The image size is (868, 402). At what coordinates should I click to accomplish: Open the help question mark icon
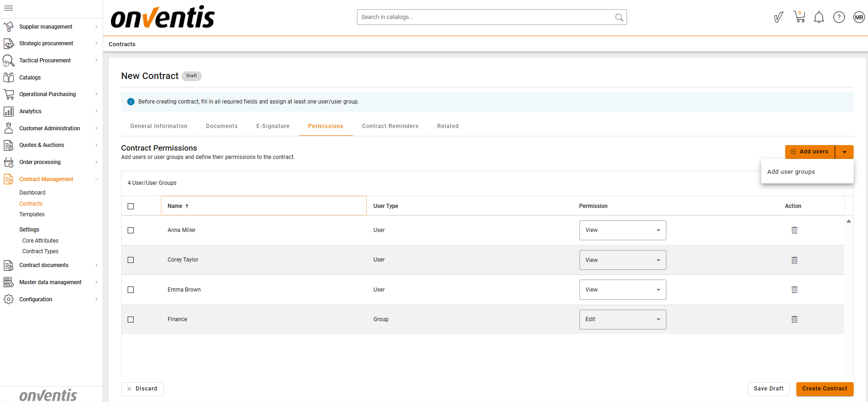point(839,18)
